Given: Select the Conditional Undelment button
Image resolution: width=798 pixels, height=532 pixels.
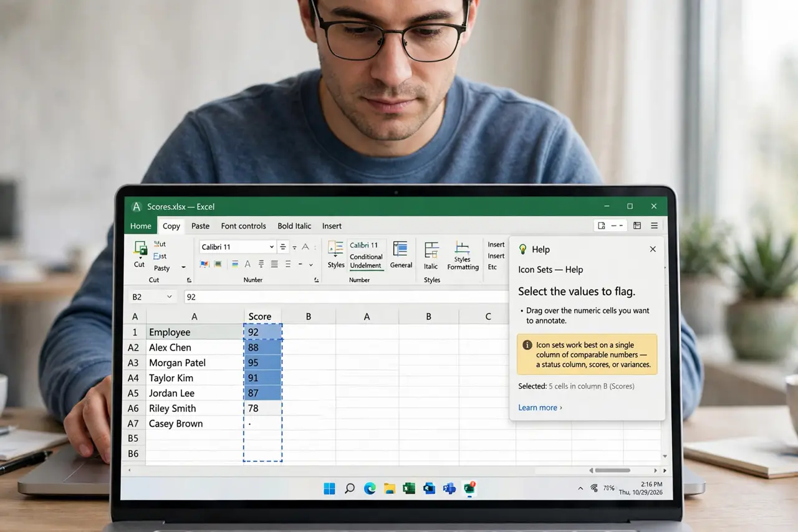Looking at the screenshot, I should pyautogui.click(x=366, y=261).
